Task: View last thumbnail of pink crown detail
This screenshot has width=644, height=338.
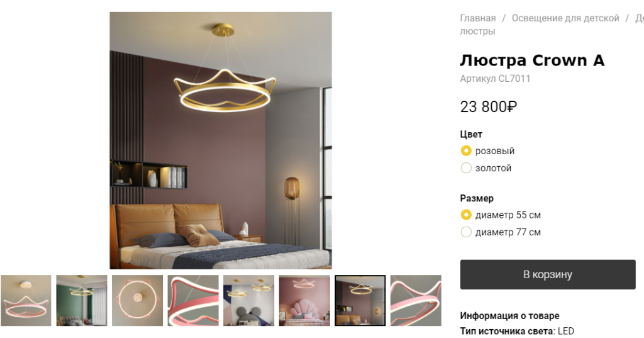Action: point(416,301)
